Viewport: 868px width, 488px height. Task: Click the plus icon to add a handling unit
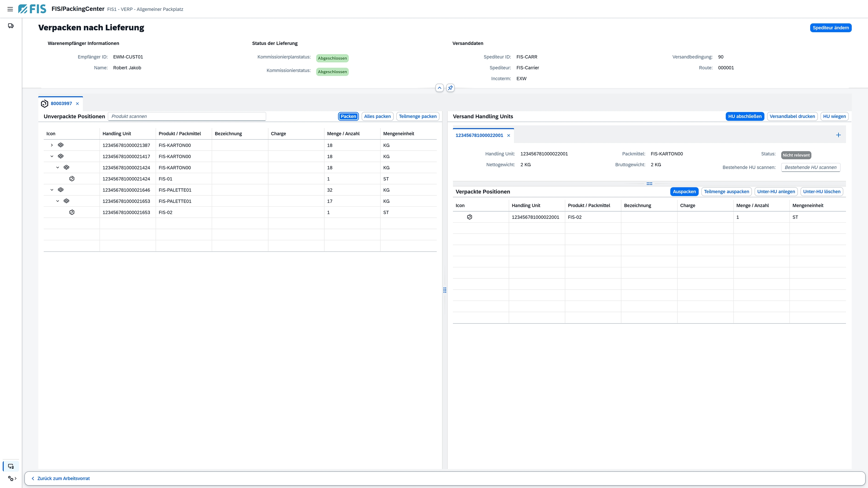pyautogui.click(x=838, y=135)
